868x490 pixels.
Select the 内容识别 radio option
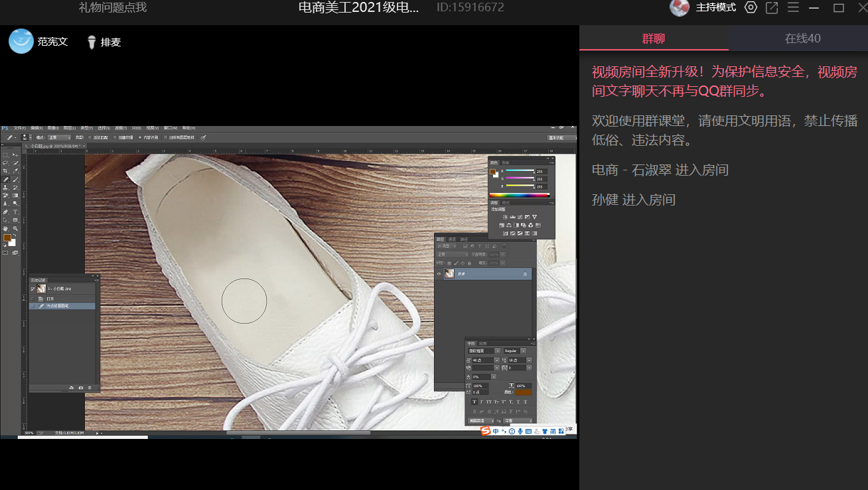(148, 138)
